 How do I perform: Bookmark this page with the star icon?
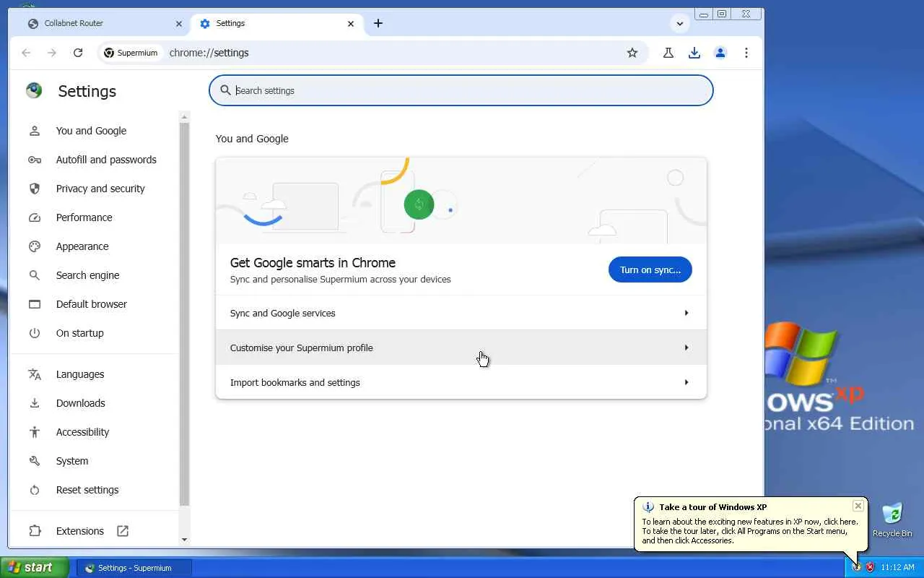tap(632, 53)
